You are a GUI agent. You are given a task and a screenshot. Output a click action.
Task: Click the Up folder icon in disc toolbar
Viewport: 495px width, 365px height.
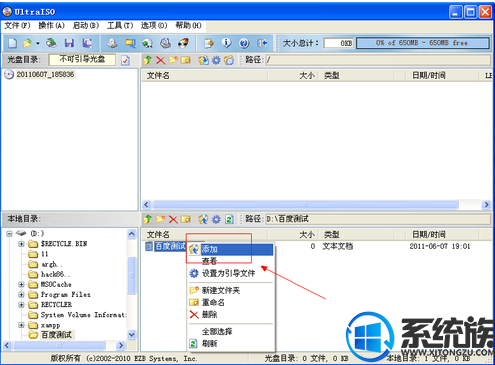point(148,60)
